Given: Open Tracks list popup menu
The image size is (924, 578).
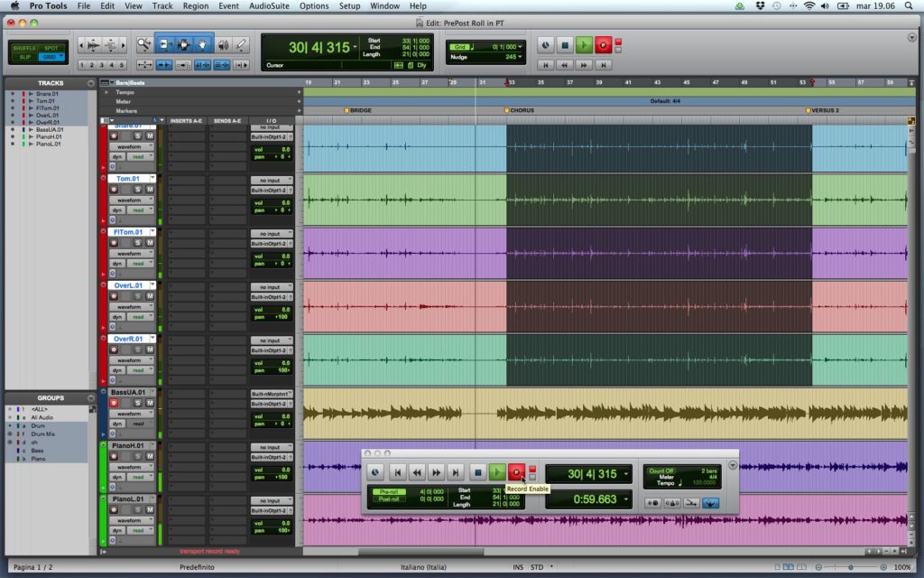Looking at the screenshot, I should (91, 83).
